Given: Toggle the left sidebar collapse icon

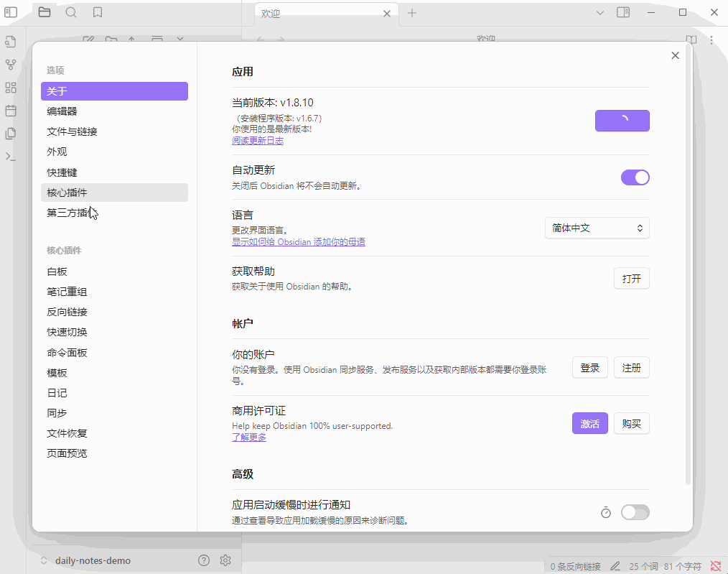Looking at the screenshot, I should [x=11, y=12].
